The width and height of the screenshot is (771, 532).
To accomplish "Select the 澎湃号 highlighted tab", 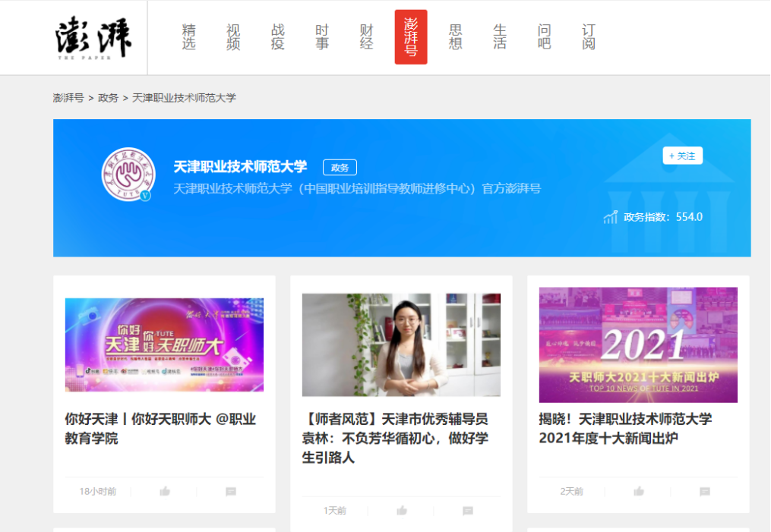I will (x=411, y=37).
